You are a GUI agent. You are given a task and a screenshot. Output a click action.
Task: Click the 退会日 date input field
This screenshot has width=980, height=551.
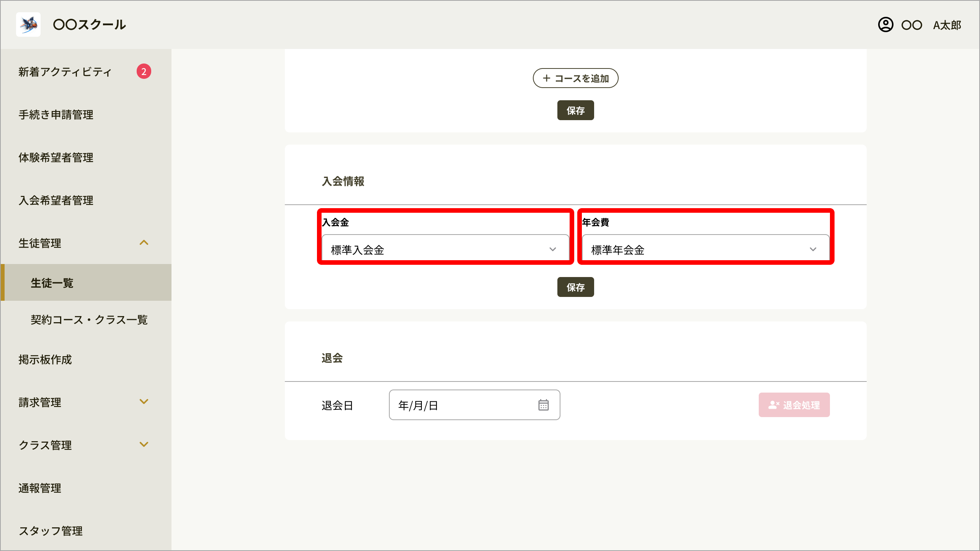click(474, 405)
